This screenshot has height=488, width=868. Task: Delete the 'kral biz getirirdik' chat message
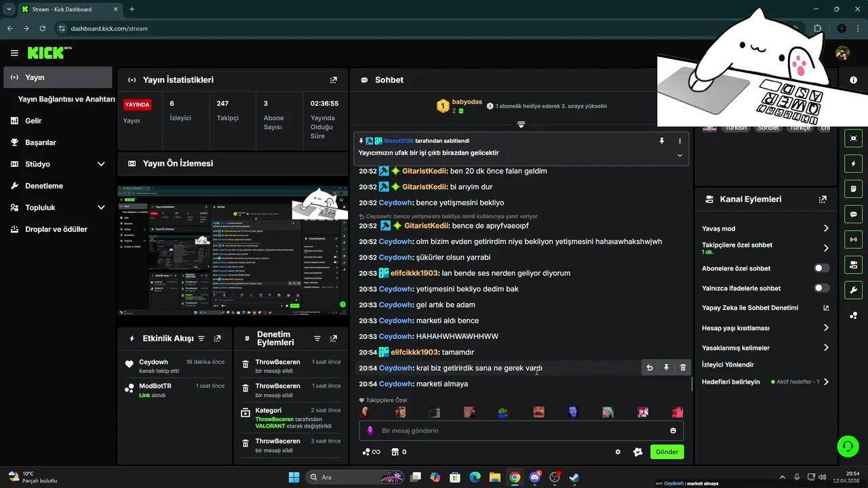[683, 368]
